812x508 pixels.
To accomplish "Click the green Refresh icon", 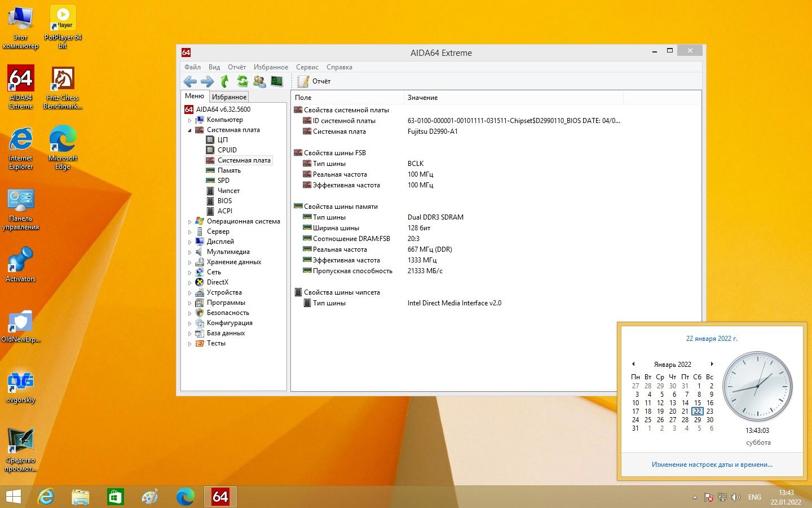I will click(242, 81).
